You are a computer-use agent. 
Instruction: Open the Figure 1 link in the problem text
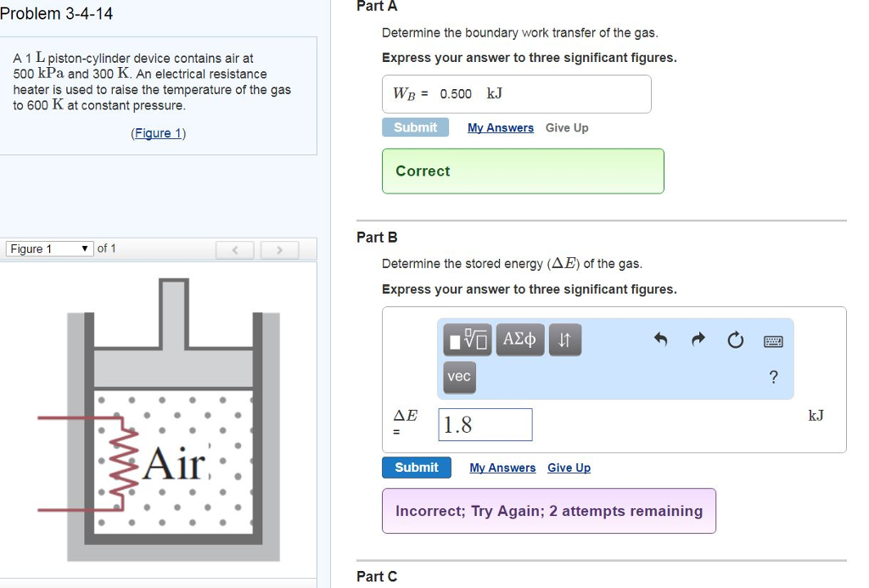pos(159,132)
